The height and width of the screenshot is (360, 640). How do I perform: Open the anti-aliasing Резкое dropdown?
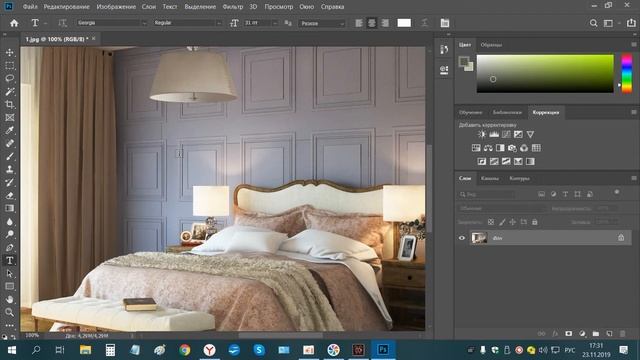[x=322, y=23]
